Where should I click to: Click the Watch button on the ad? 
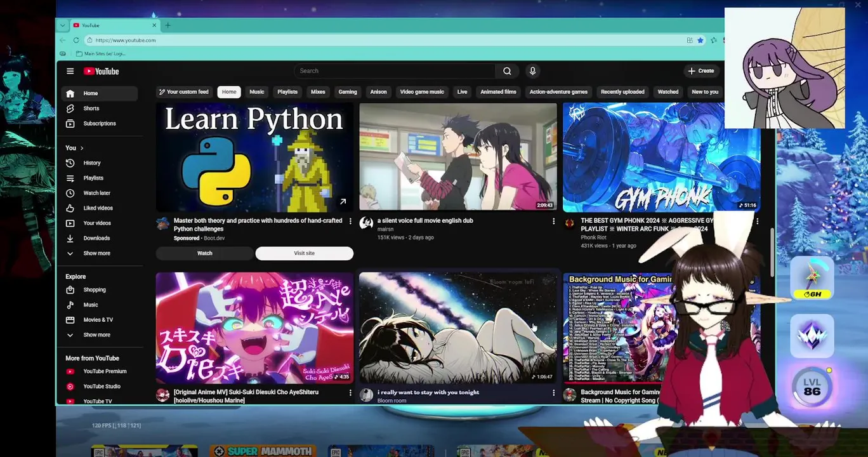[205, 253]
